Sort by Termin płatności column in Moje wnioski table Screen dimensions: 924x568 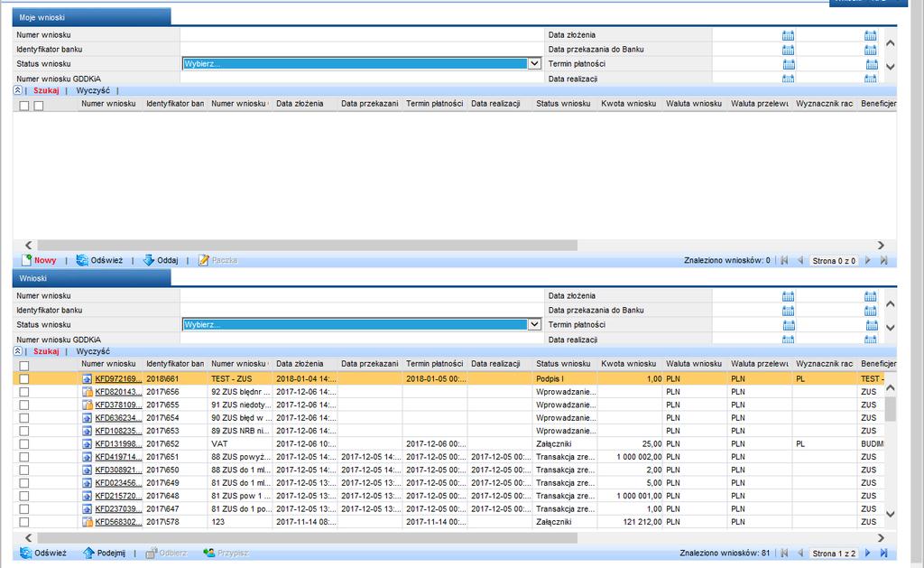[x=434, y=103]
